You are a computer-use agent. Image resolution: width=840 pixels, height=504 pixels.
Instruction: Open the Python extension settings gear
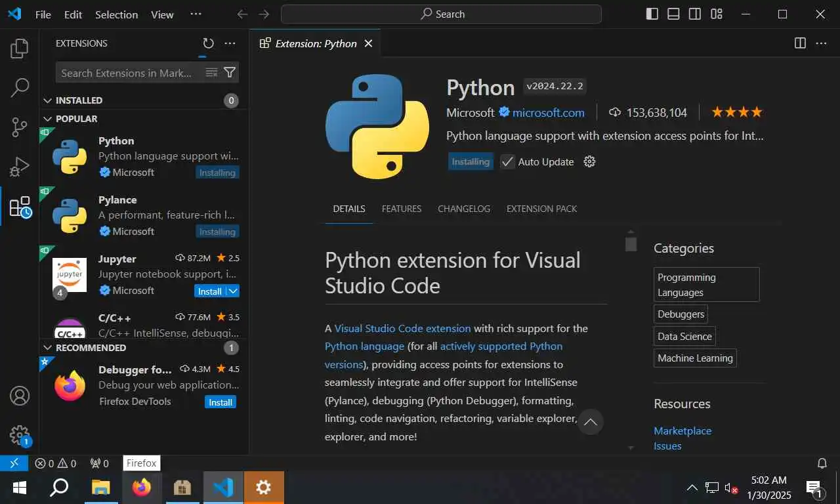tap(589, 161)
